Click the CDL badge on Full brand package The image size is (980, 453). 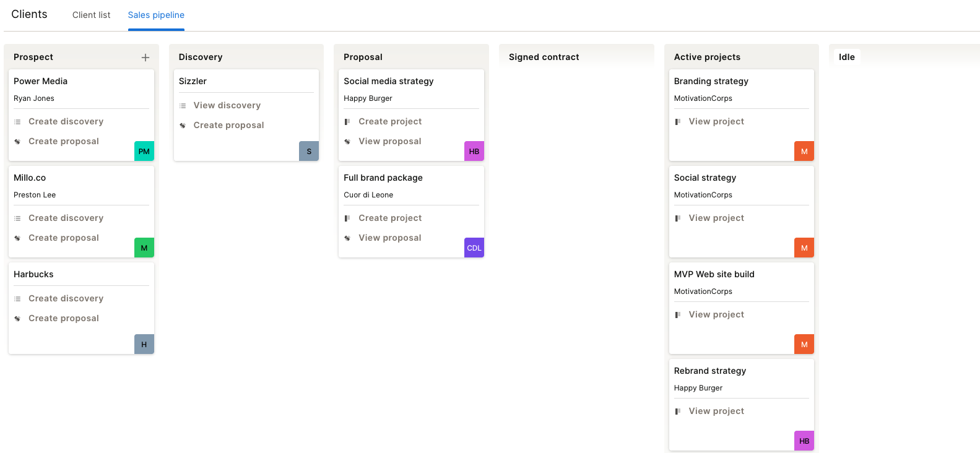(x=474, y=248)
